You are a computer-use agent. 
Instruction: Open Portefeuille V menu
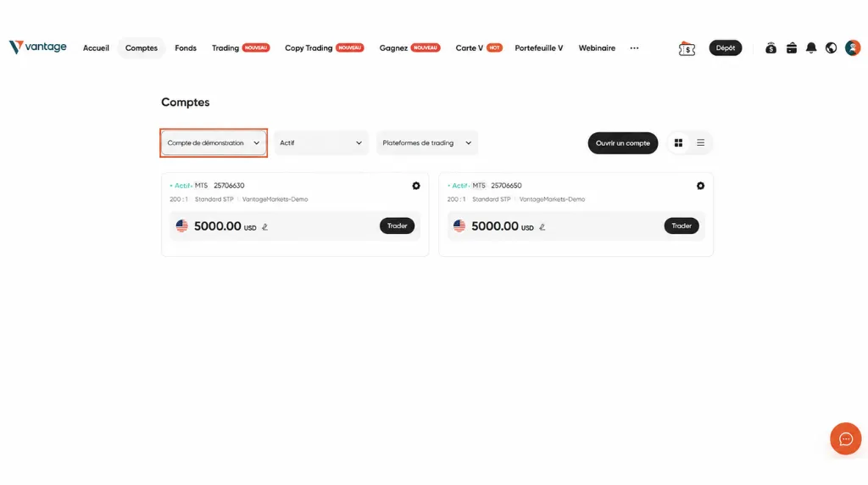point(538,48)
